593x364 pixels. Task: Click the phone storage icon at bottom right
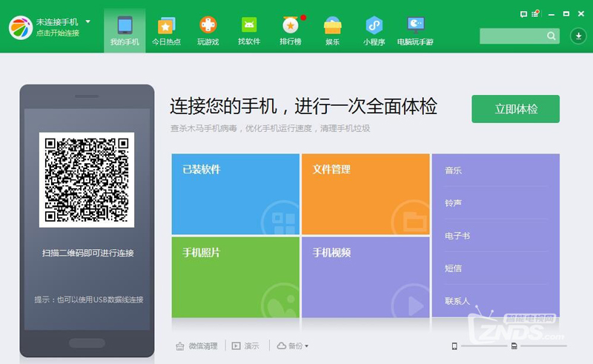(454, 346)
